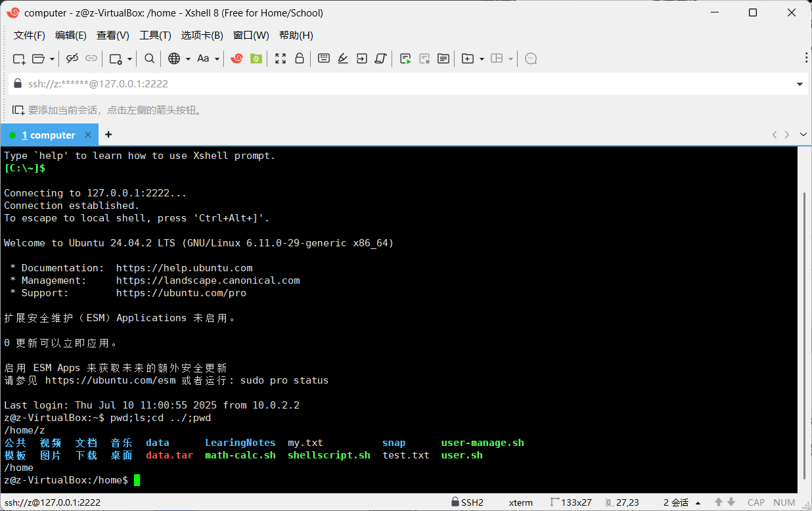Expand the address bar history dropdown
This screenshot has height=511, width=812.
[800, 84]
